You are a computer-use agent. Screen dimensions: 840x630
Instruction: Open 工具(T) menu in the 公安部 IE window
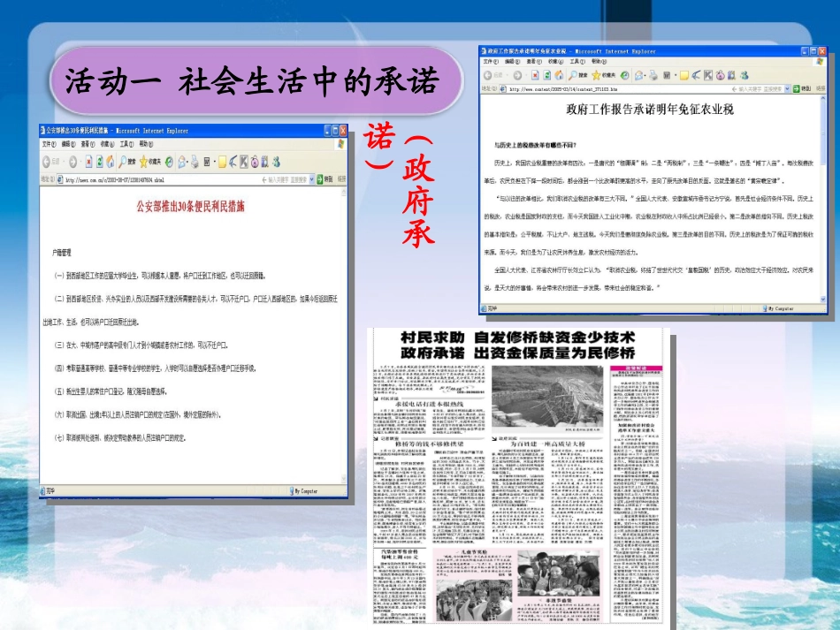[127, 144]
